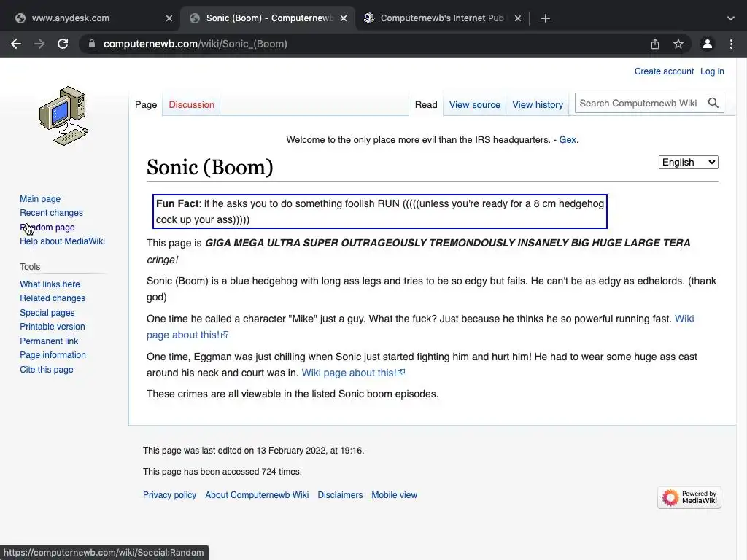Select the Sonic (Boom) browser tab
The width and height of the screenshot is (747, 560).
[x=268, y=18]
